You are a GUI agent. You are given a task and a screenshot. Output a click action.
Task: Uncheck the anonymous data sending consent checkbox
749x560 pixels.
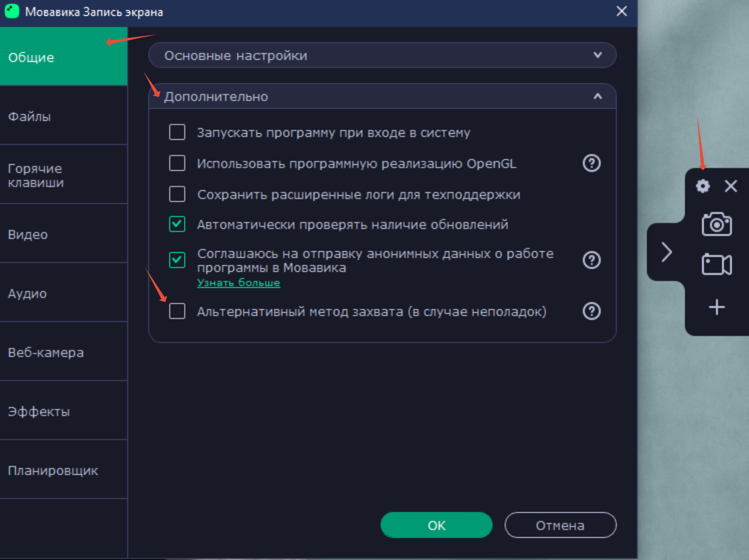[x=177, y=260]
